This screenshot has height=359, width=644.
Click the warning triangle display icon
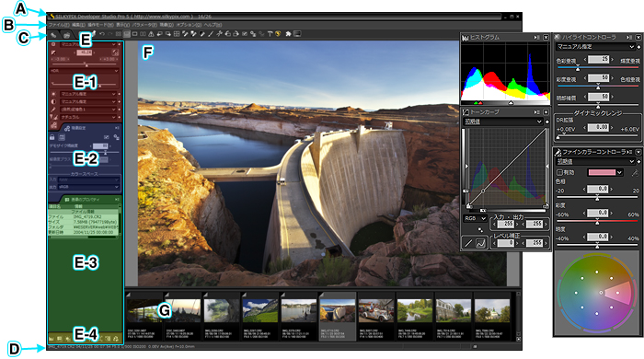151,34
